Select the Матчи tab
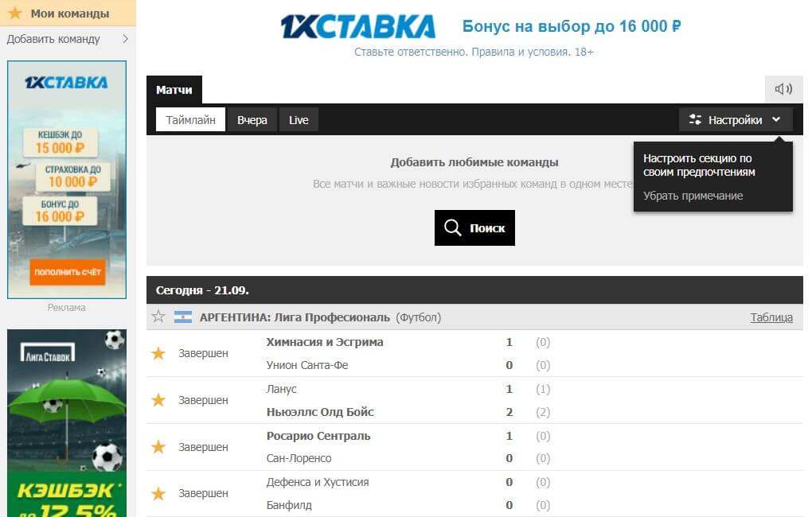The height and width of the screenshot is (517, 812). pyautogui.click(x=174, y=90)
